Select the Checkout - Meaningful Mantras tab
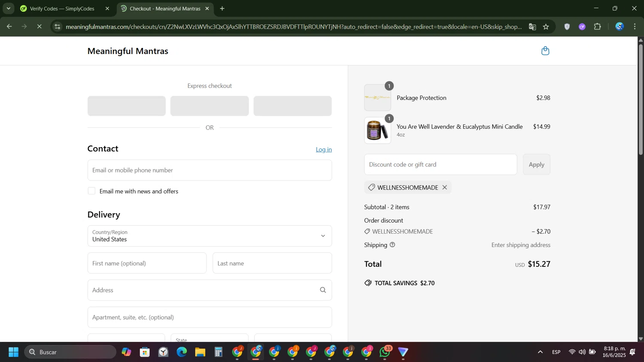 tap(165, 9)
